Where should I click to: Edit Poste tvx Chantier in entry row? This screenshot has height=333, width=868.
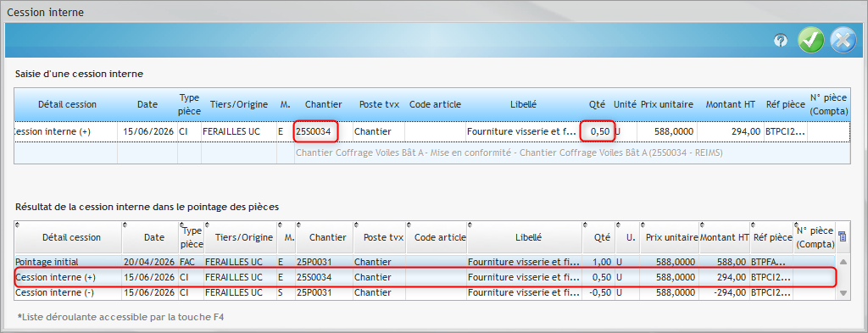[x=378, y=131]
